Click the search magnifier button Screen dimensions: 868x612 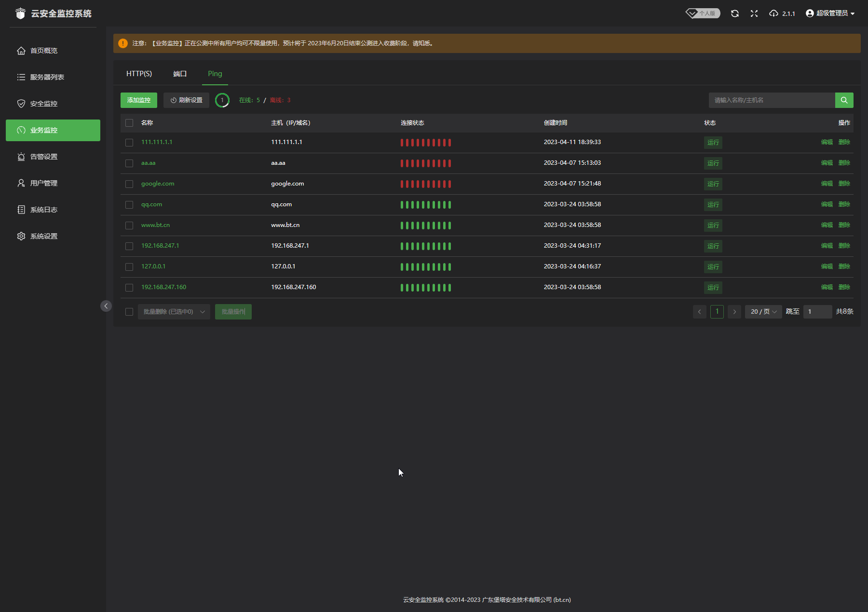(844, 100)
